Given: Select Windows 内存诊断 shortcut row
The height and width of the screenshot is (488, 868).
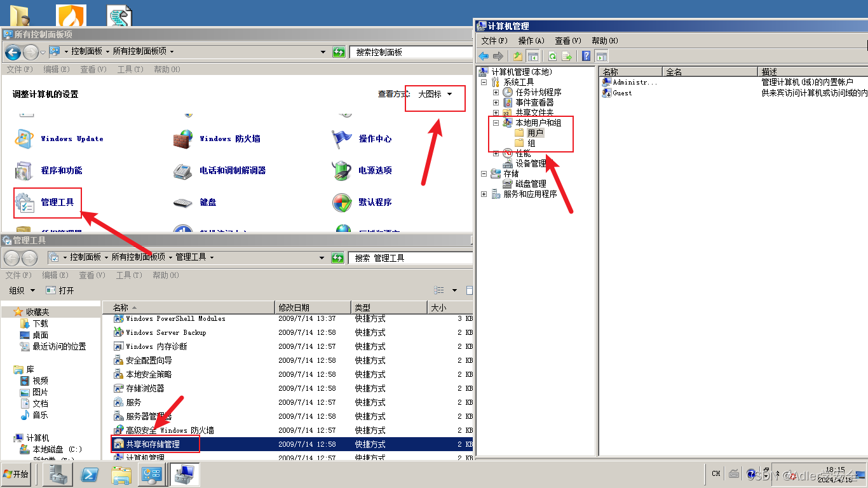Looking at the screenshot, I should pyautogui.click(x=292, y=346).
